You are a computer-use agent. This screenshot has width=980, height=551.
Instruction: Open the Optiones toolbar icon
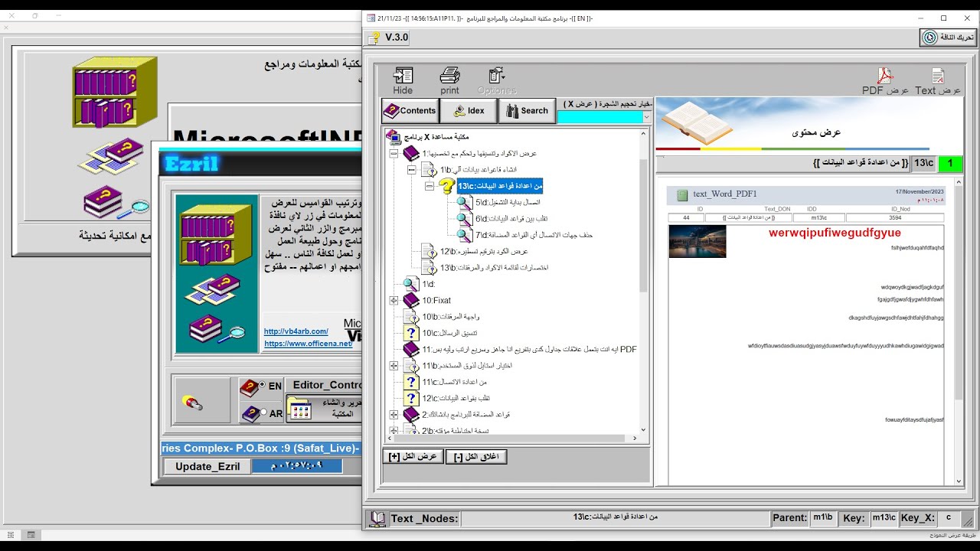(x=496, y=75)
